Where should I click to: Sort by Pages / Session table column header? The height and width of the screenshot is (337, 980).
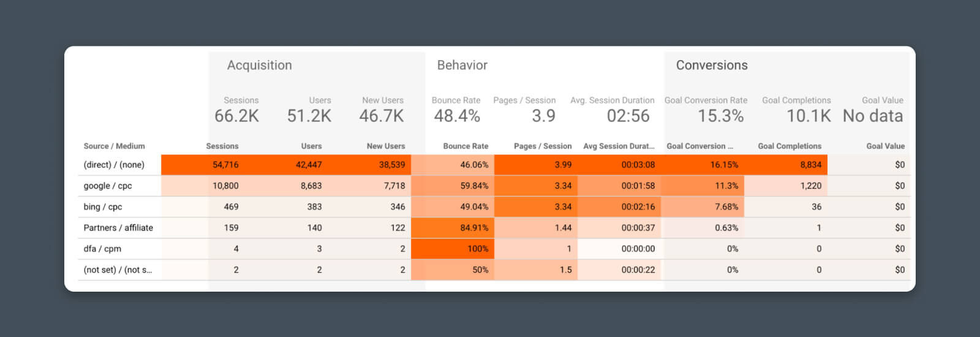pos(542,146)
